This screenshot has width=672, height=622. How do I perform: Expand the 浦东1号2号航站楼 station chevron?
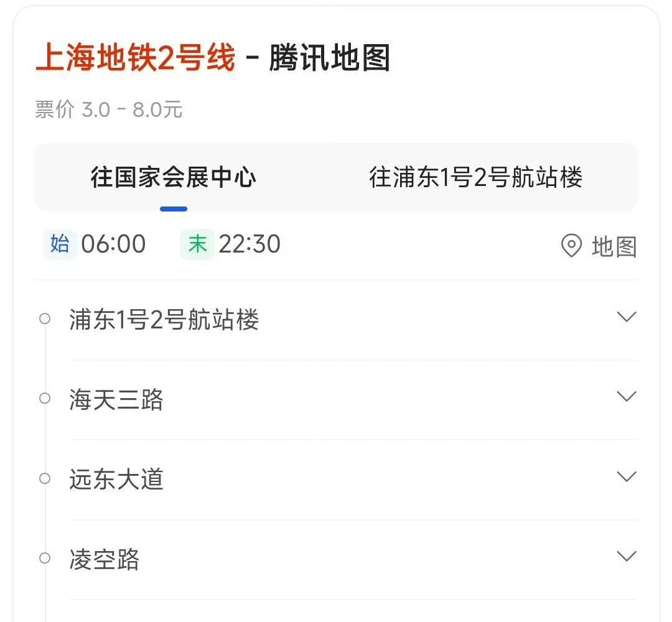[x=627, y=317]
